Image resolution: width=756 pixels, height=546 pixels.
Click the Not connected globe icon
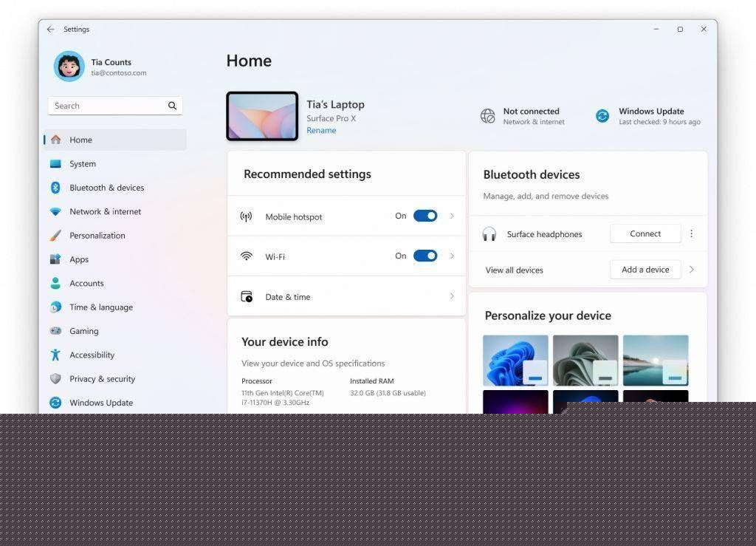point(487,116)
